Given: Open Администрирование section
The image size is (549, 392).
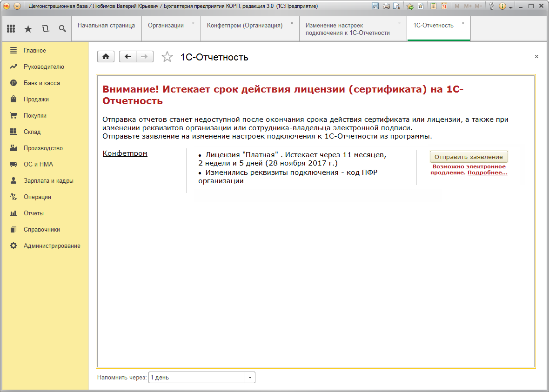Looking at the screenshot, I should point(44,246).
